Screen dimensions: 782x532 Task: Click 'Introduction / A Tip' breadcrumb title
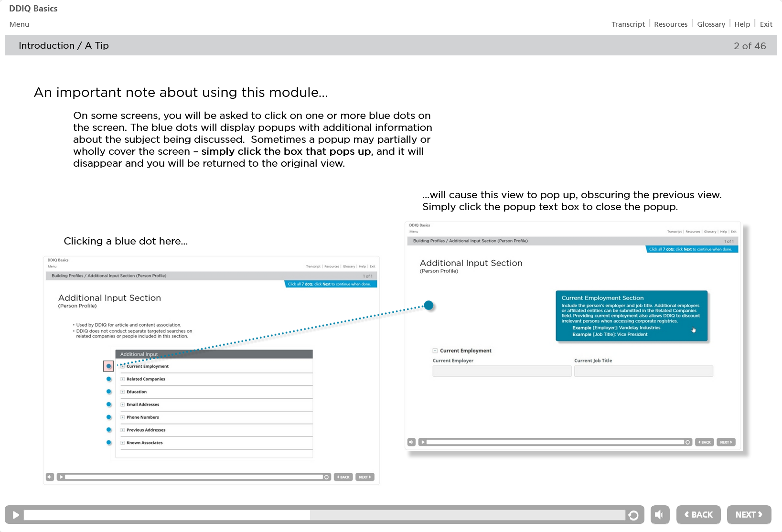(x=64, y=45)
